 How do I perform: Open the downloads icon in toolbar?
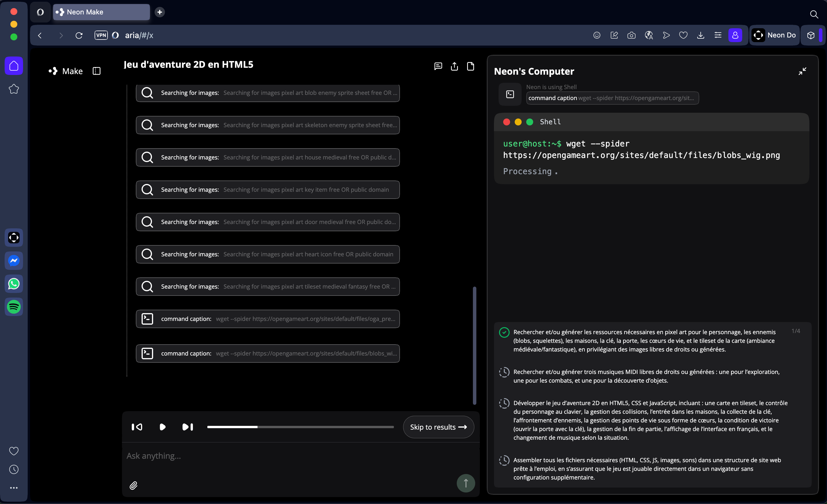[x=700, y=35]
